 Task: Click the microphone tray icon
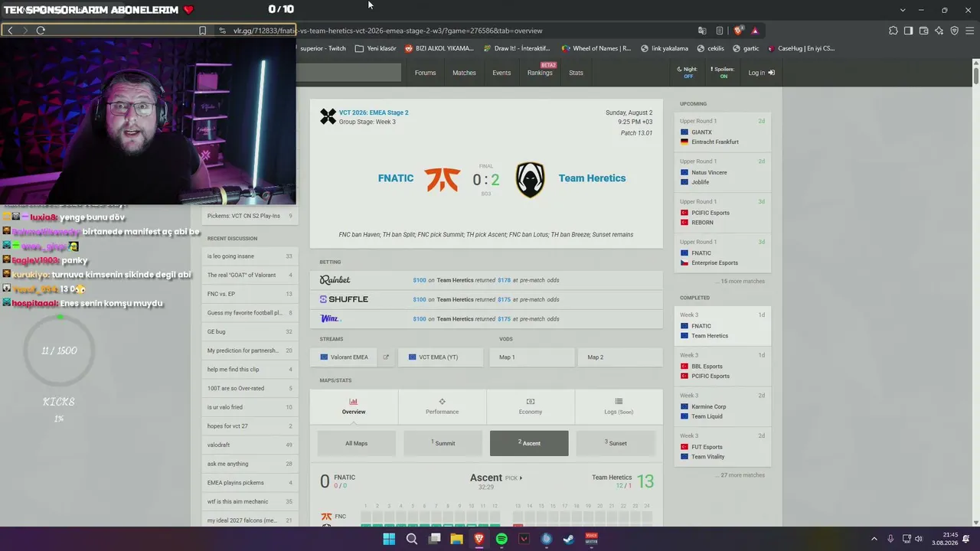[890, 539]
